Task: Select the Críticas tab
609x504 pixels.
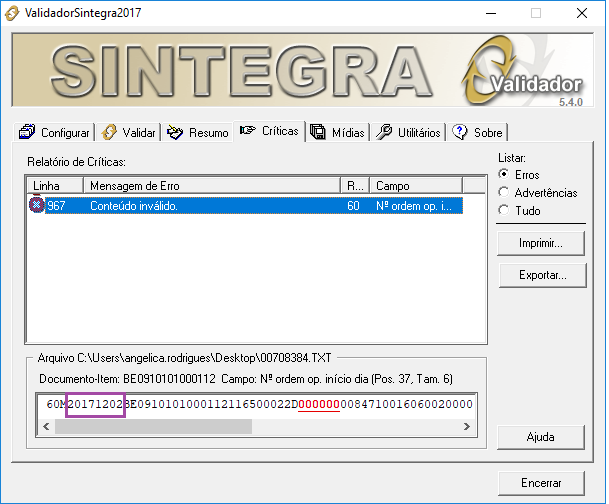Action: coord(269,131)
